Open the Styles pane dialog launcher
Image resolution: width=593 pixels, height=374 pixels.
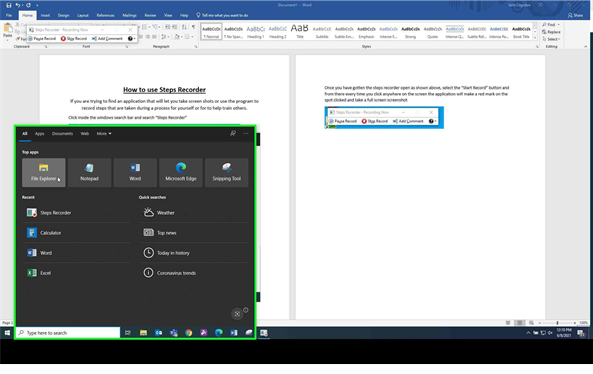[537, 47]
